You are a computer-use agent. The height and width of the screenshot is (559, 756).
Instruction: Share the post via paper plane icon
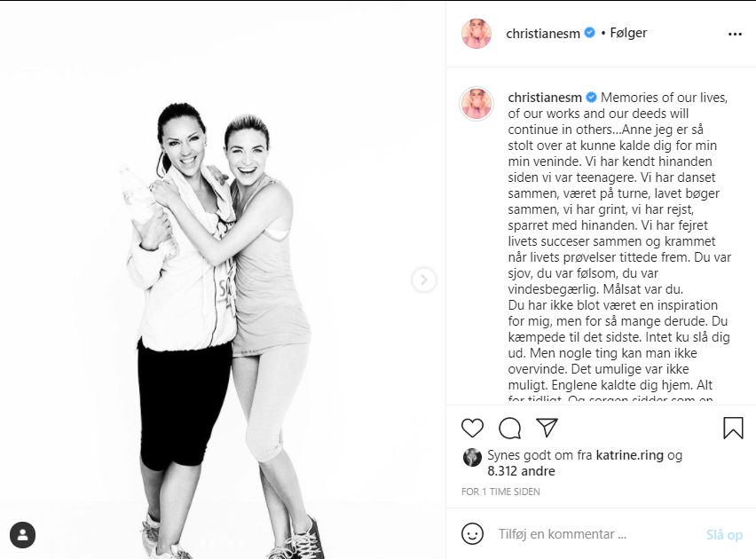pyautogui.click(x=547, y=428)
